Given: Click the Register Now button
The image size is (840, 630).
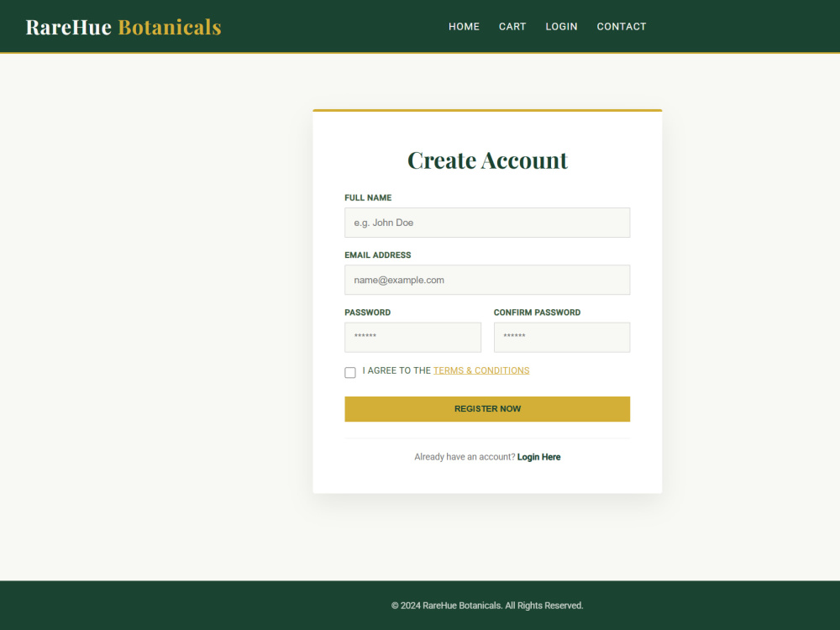Looking at the screenshot, I should [487, 409].
